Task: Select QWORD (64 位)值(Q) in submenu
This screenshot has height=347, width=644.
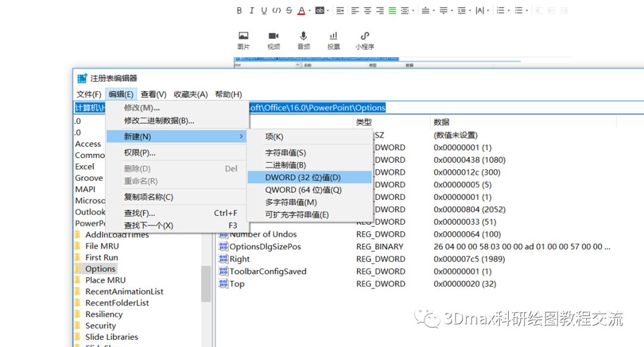Action: (x=309, y=190)
